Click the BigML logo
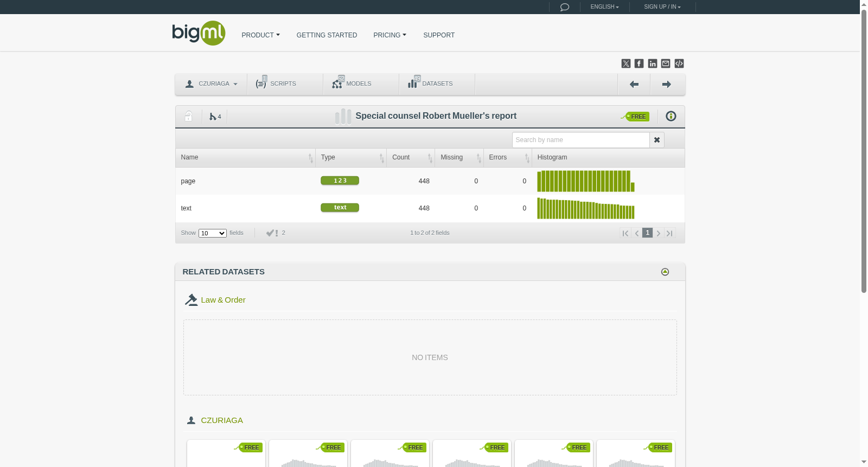The image size is (868, 467). tap(199, 33)
